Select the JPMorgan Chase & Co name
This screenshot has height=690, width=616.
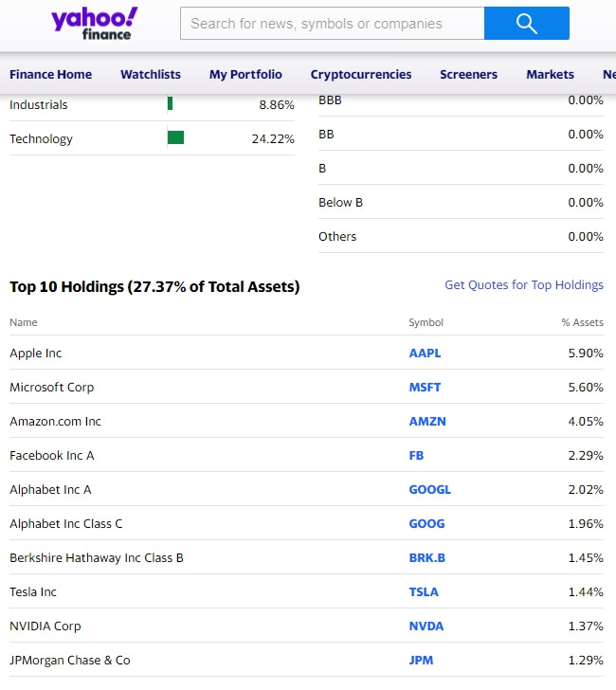(x=70, y=660)
